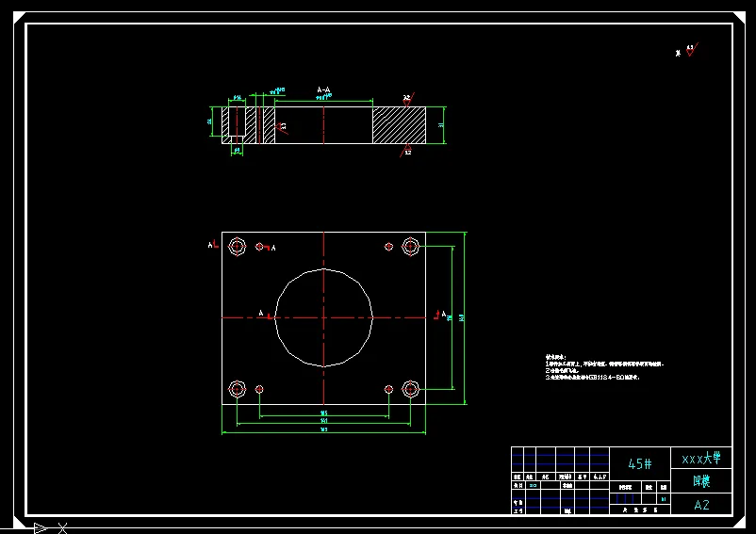Select the "XXX大学" title block text
756x534 pixels.
click(701, 459)
